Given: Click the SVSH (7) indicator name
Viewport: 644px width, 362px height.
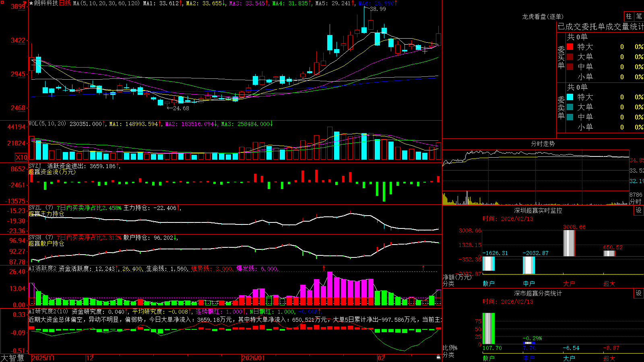Looking at the screenshot, I should 41,238.
